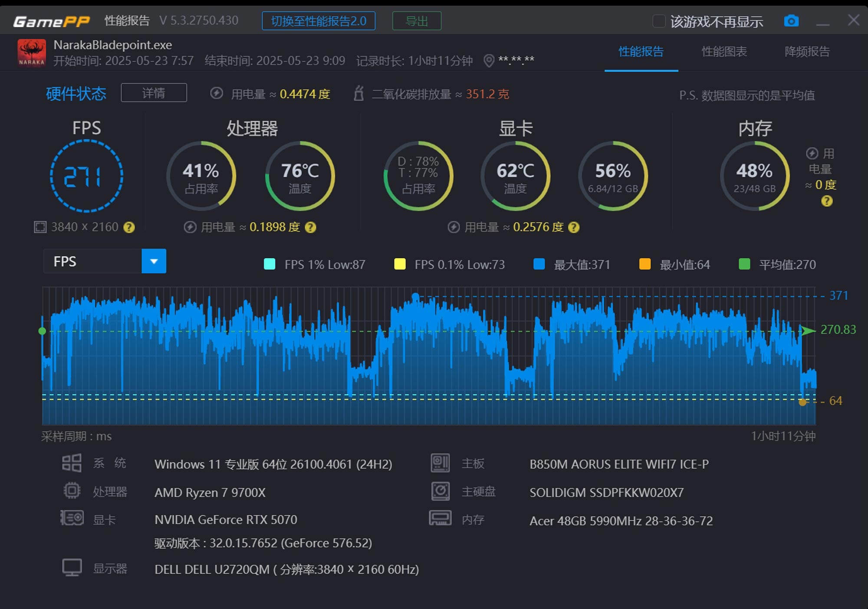
Task: Click the GamePP logo
Action: pos(51,21)
